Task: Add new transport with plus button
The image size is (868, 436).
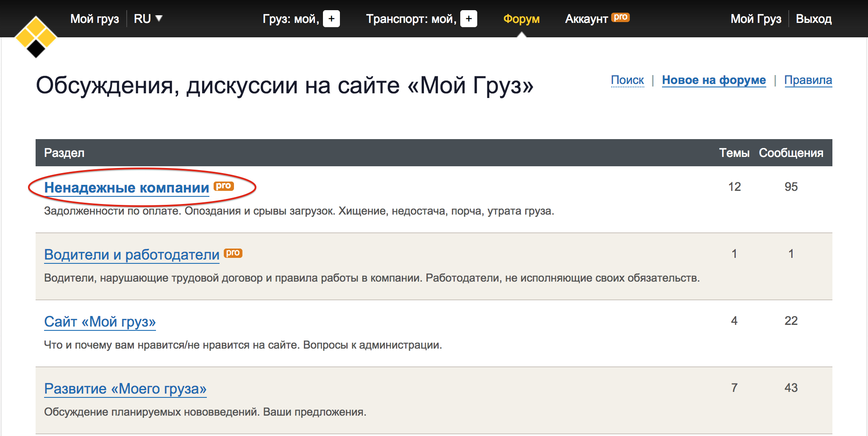Action: 469,19
